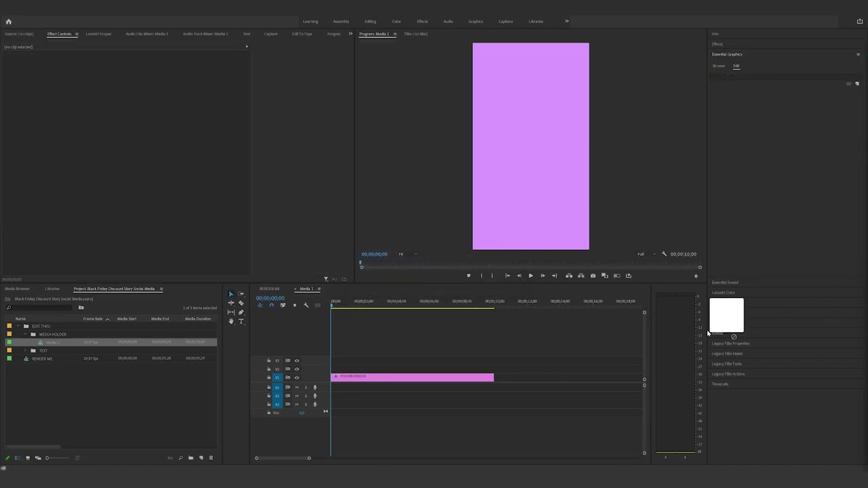The width and height of the screenshot is (868, 488).
Task: Open the Program Monitor button editor plus
Action: (x=696, y=276)
